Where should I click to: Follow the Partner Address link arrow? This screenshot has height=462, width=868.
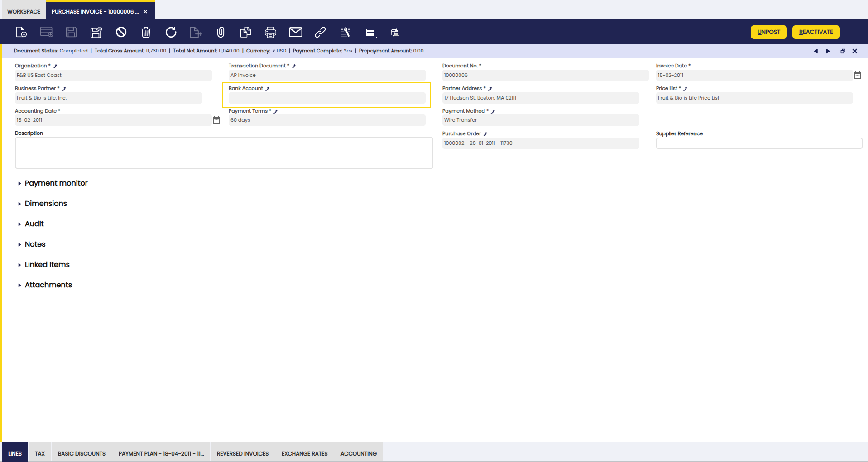[490, 89]
